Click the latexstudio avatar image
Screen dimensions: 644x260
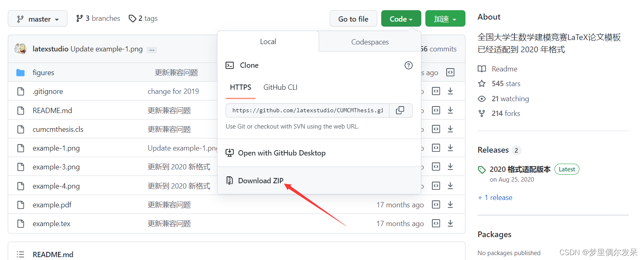click(x=20, y=49)
